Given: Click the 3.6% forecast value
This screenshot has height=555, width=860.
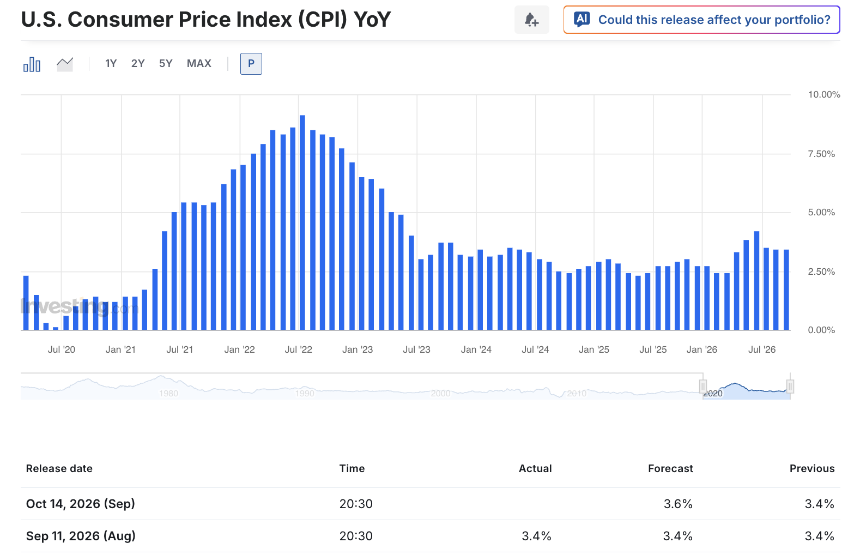Looking at the screenshot, I should [x=678, y=503].
